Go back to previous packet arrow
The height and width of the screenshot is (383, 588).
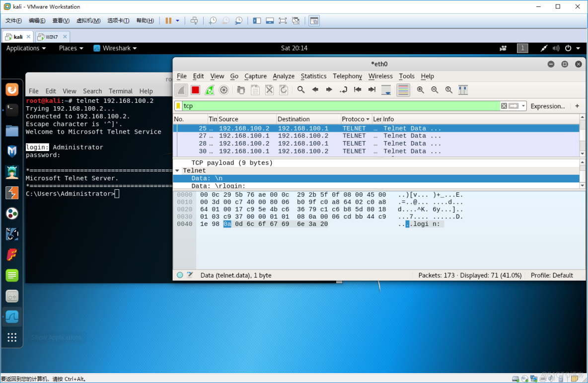(315, 89)
